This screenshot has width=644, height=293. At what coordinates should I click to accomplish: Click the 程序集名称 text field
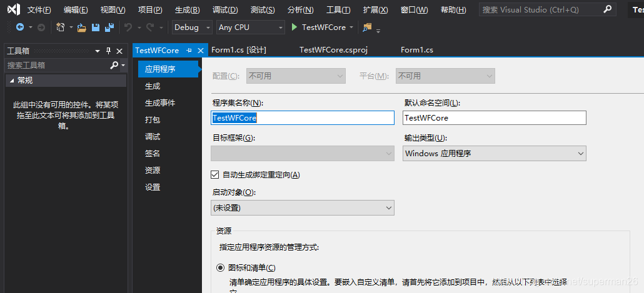[302, 118]
